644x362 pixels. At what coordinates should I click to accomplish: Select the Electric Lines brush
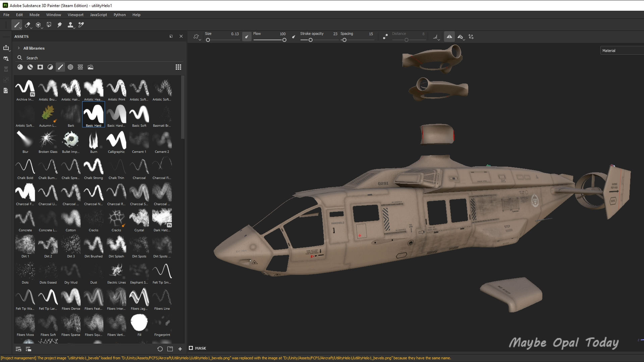point(116,271)
